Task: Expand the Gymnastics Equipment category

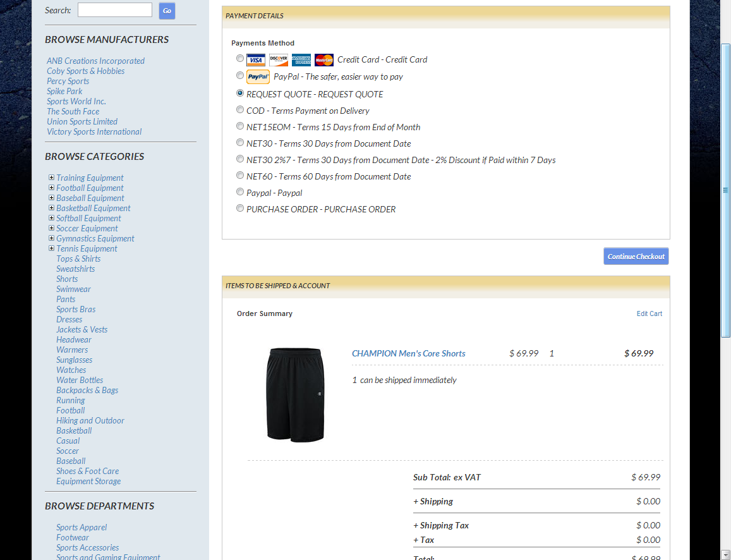Action: (51, 238)
